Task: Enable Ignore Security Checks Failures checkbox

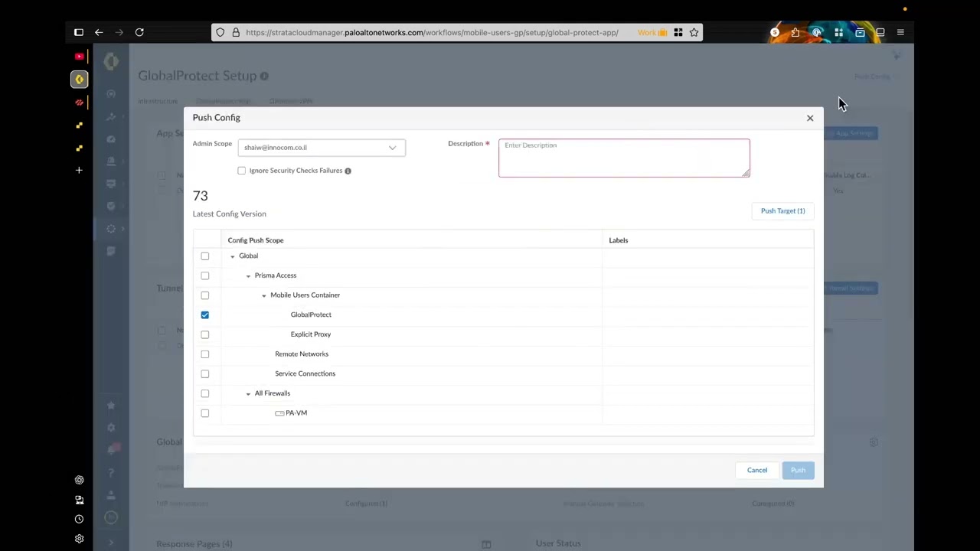Action: click(242, 171)
